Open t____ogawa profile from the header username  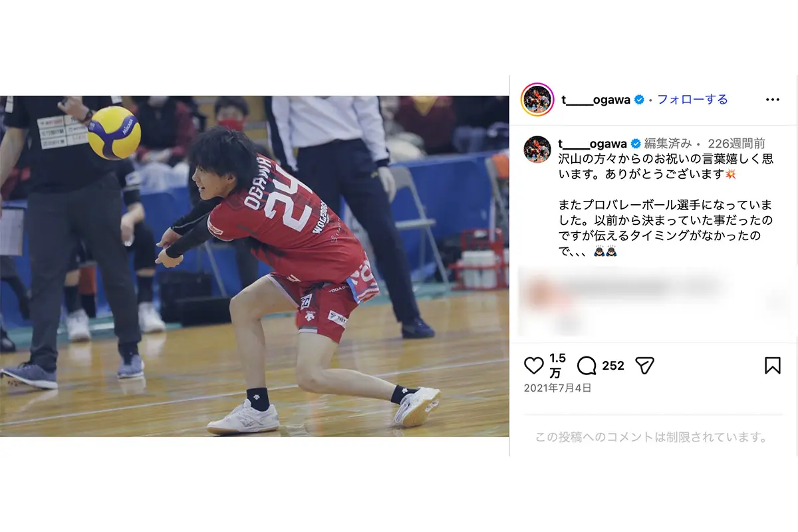pos(595,100)
